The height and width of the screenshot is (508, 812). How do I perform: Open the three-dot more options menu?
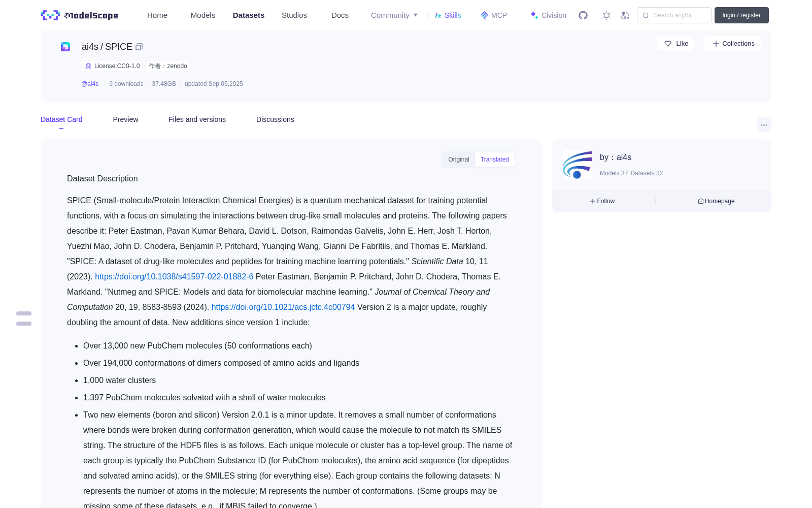point(764,124)
